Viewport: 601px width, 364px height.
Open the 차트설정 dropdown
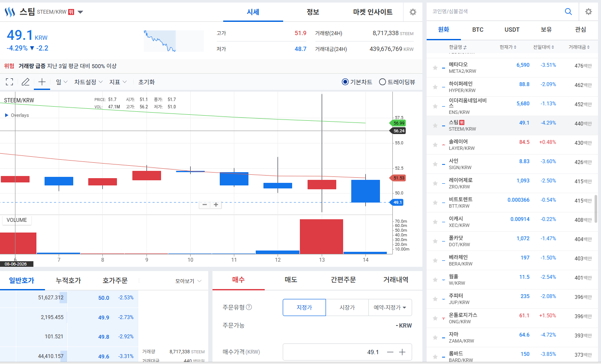[x=88, y=82]
